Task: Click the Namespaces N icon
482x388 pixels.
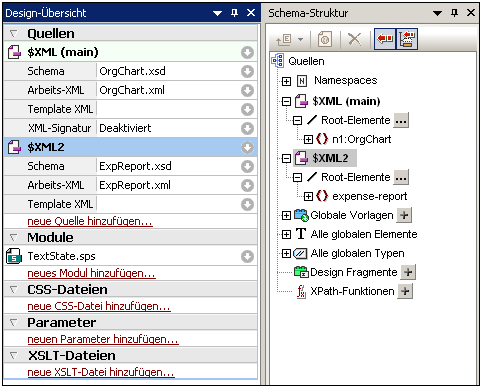Action: point(302,81)
